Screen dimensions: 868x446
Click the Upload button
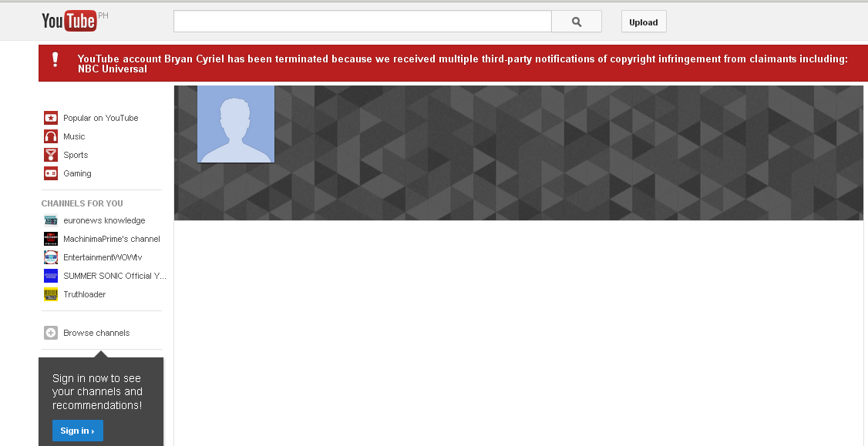(x=644, y=22)
